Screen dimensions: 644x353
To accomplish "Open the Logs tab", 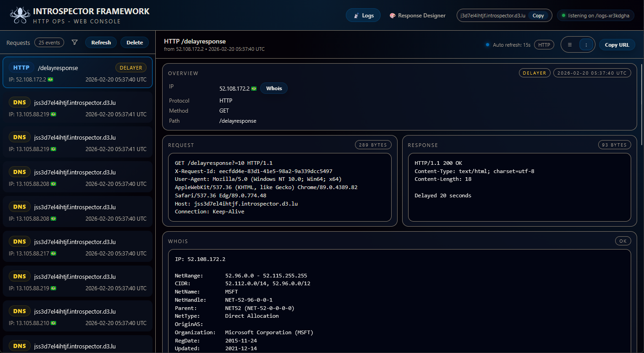I will (x=364, y=16).
